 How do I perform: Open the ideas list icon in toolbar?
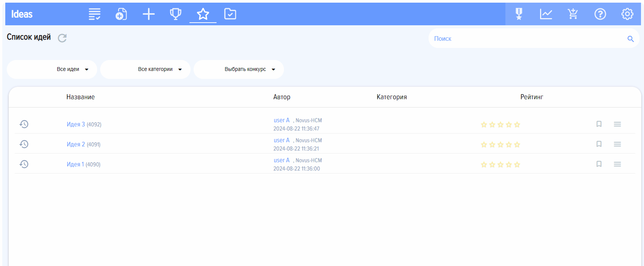[x=94, y=14]
